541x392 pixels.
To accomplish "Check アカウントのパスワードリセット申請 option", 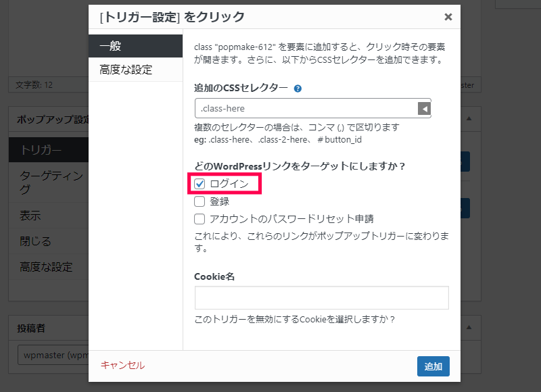I will coord(199,219).
